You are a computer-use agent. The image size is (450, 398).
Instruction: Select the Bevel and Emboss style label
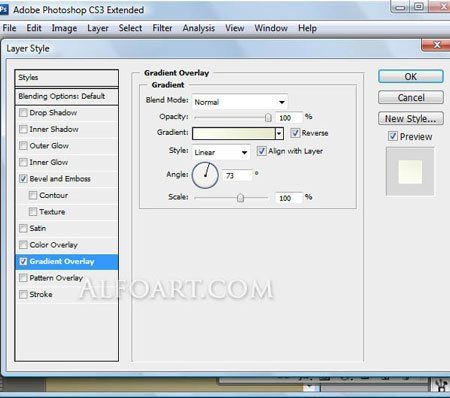[60, 179]
